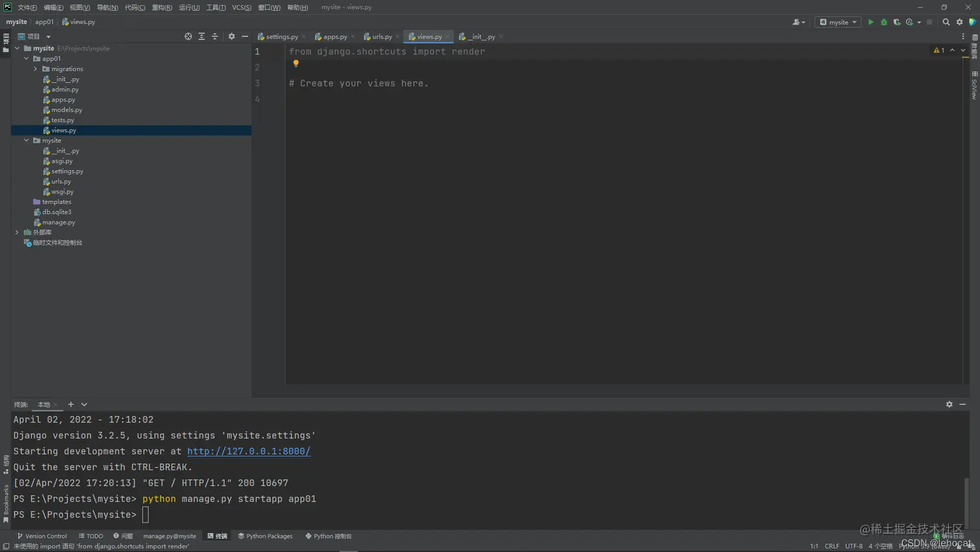This screenshot has height=552, width=980.
Task: Click the Run (green play) button
Action: 870,22
